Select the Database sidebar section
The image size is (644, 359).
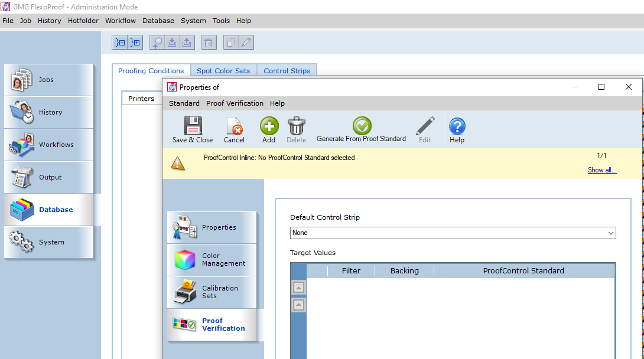(x=49, y=209)
